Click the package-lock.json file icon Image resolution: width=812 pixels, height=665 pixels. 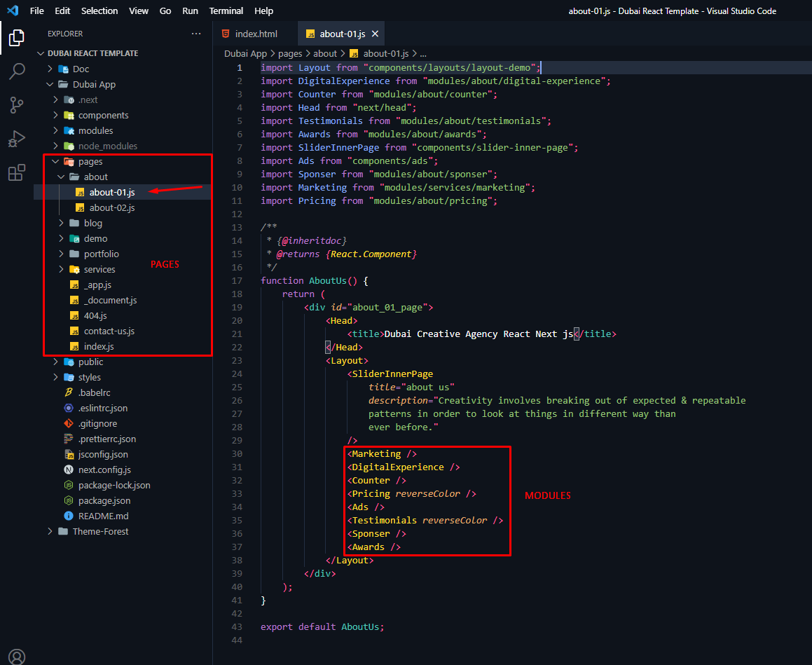point(69,486)
